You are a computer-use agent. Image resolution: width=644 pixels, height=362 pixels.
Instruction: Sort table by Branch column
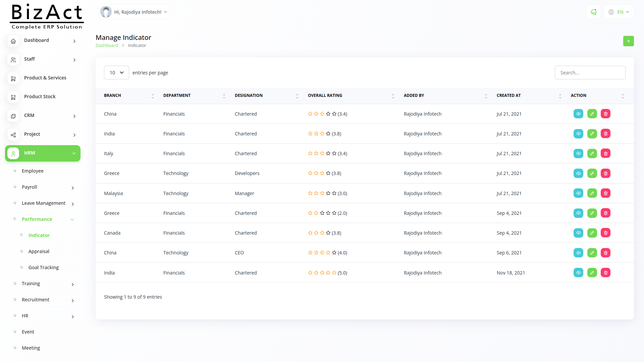coord(129,96)
